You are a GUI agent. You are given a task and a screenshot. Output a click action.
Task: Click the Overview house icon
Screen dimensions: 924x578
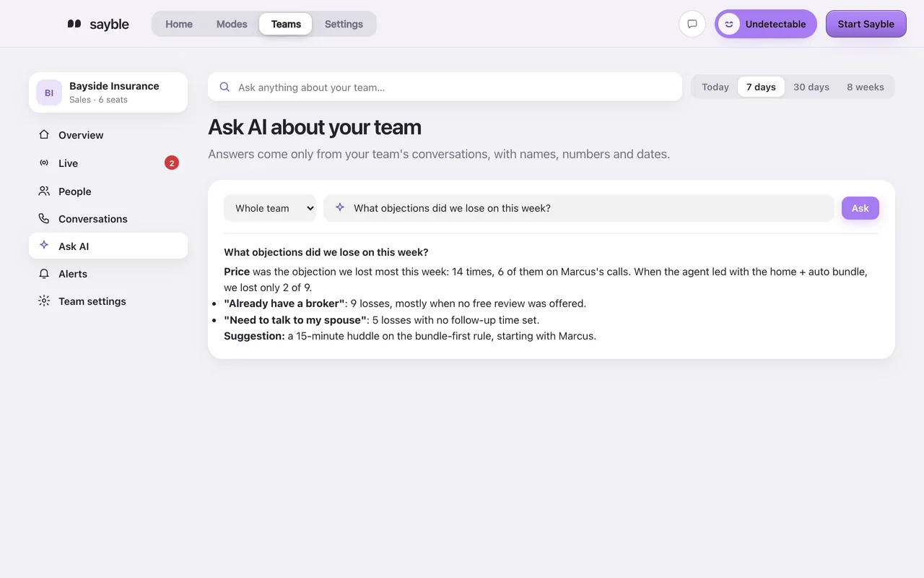44,135
